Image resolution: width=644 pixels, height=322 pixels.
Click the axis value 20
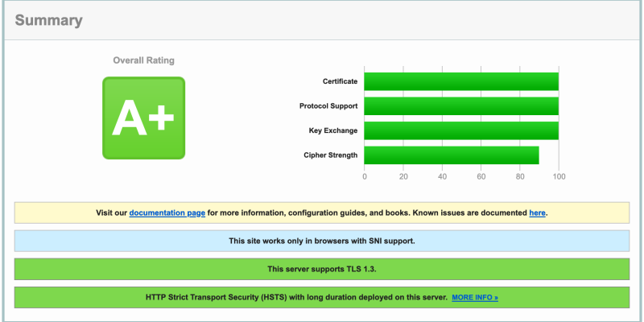point(403,177)
